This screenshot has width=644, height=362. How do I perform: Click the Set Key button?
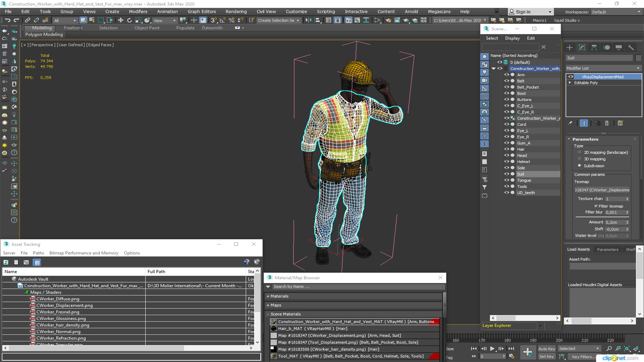(x=546, y=357)
